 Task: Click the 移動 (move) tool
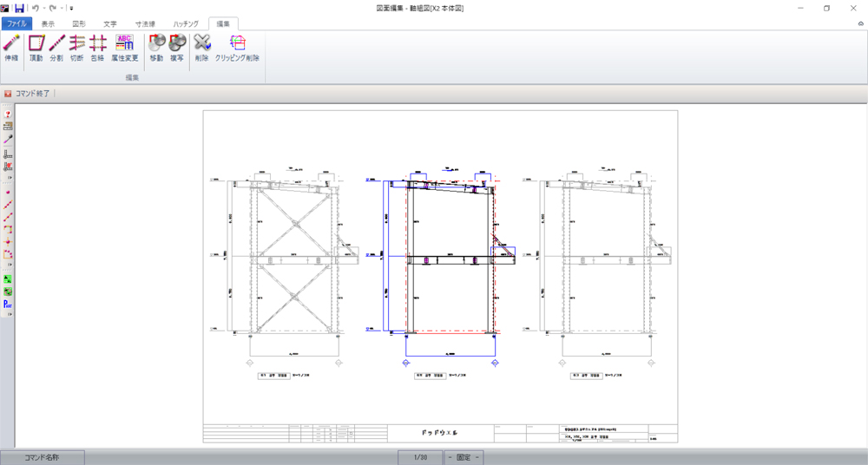[x=156, y=48]
